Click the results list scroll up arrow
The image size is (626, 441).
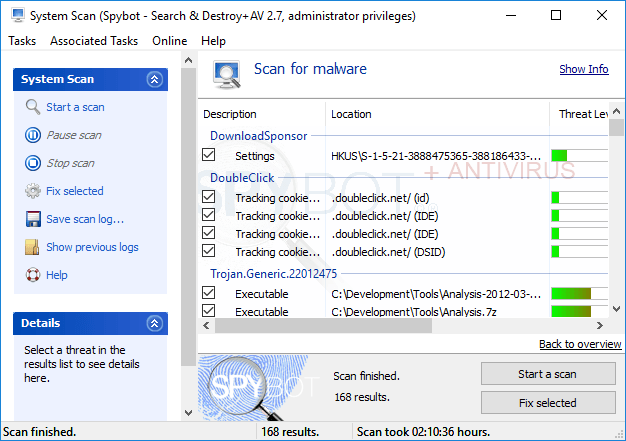pos(616,111)
